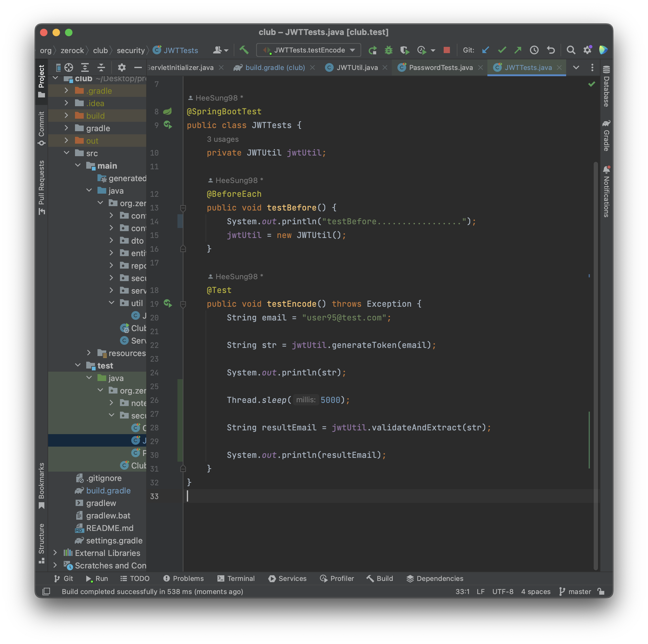Open the Problems tool tab
The width and height of the screenshot is (648, 644).
pyautogui.click(x=183, y=578)
